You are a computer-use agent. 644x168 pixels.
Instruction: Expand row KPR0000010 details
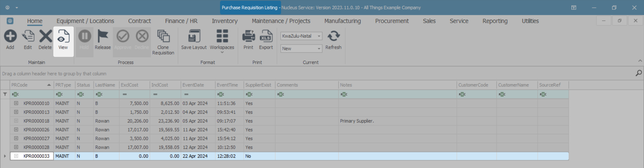tap(16, 103)
